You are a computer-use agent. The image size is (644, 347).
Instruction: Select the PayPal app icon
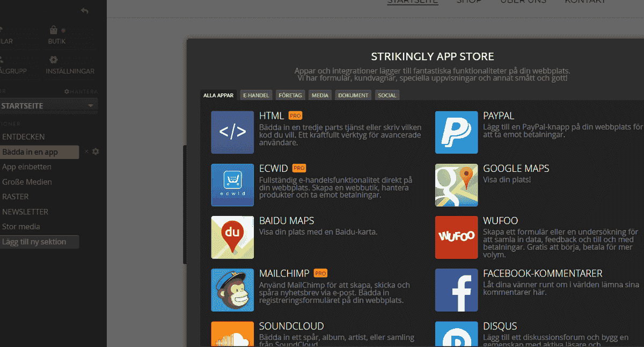click(457, 132)
